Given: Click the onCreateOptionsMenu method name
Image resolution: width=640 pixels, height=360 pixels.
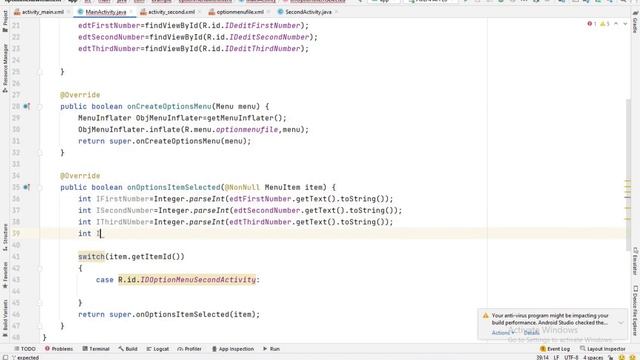Looking at the screenshot, I should (x=169, y=107).
